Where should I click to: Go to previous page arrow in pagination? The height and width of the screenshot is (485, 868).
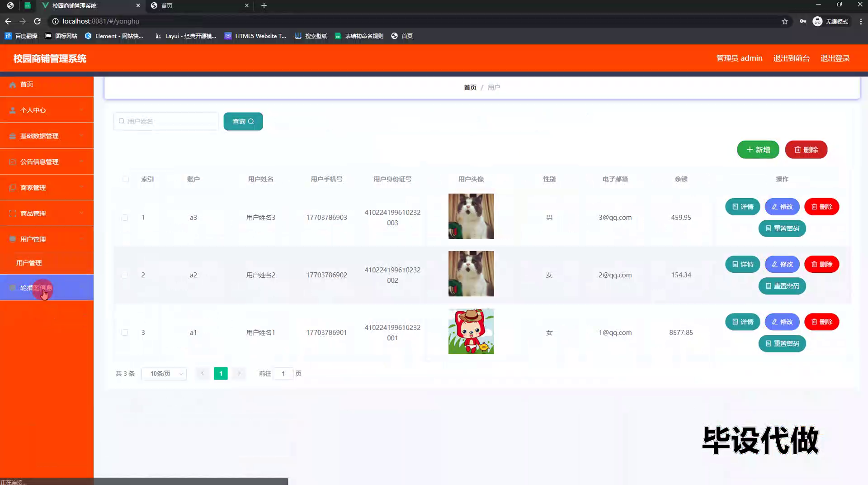click(x=203, y=374)
